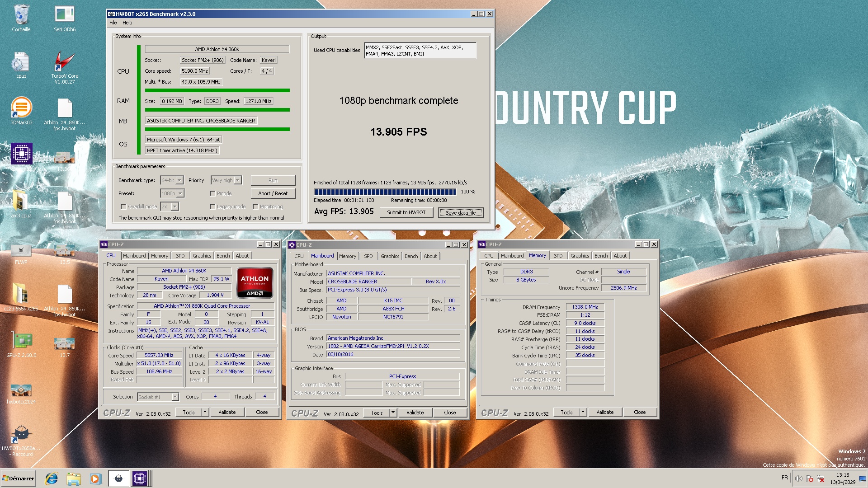Launch the TurboV Core V1.00.27 icon
Image resolution: width=868 pixels, height=488 pixels.
coord(65,67)
